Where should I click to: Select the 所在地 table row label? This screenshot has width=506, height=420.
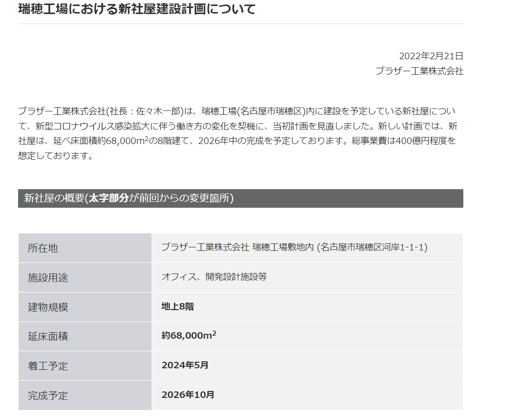pos(43,248)
